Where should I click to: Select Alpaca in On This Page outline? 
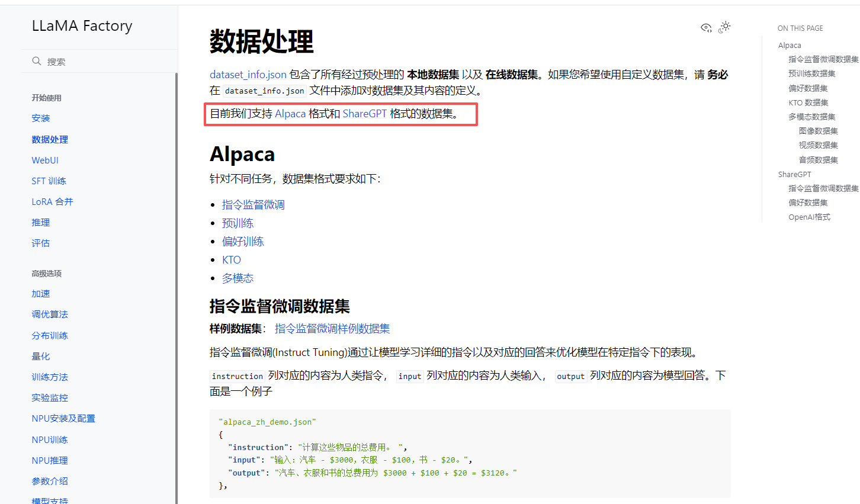point(790,46)
